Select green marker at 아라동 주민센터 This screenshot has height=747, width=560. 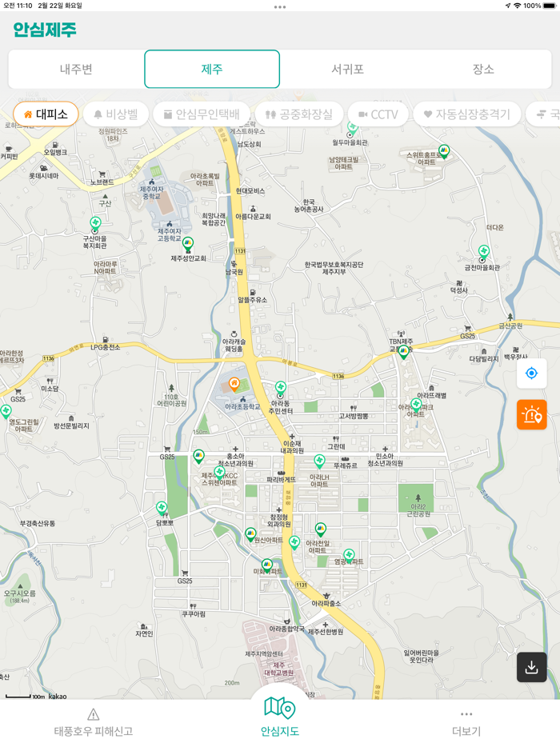[x=281, y=387]
